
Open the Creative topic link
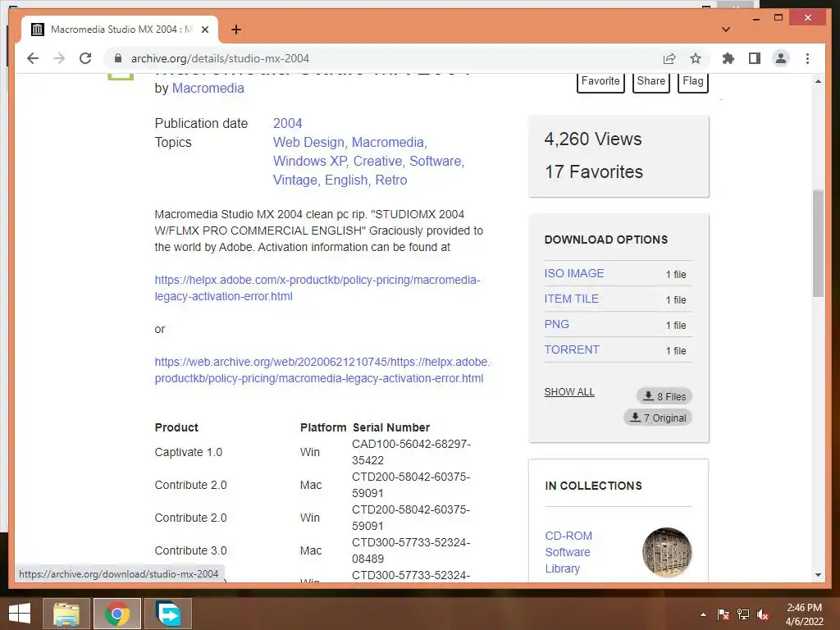click(377, 162)
